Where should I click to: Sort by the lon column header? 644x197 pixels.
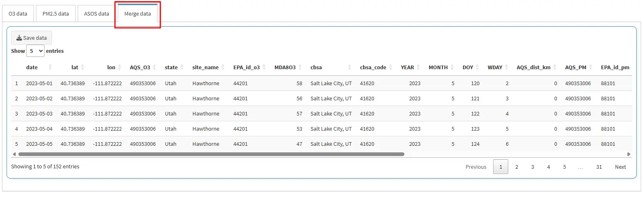[111, 67]
